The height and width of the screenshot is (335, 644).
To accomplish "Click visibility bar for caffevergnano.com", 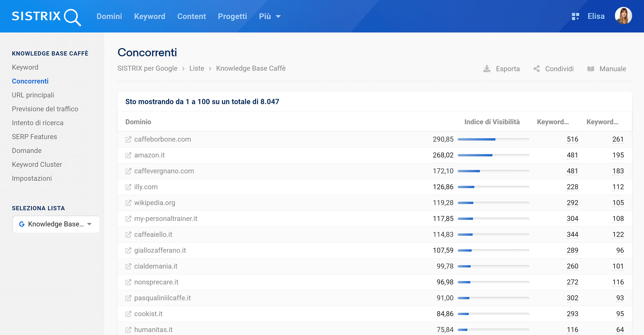I will (493, 171).
